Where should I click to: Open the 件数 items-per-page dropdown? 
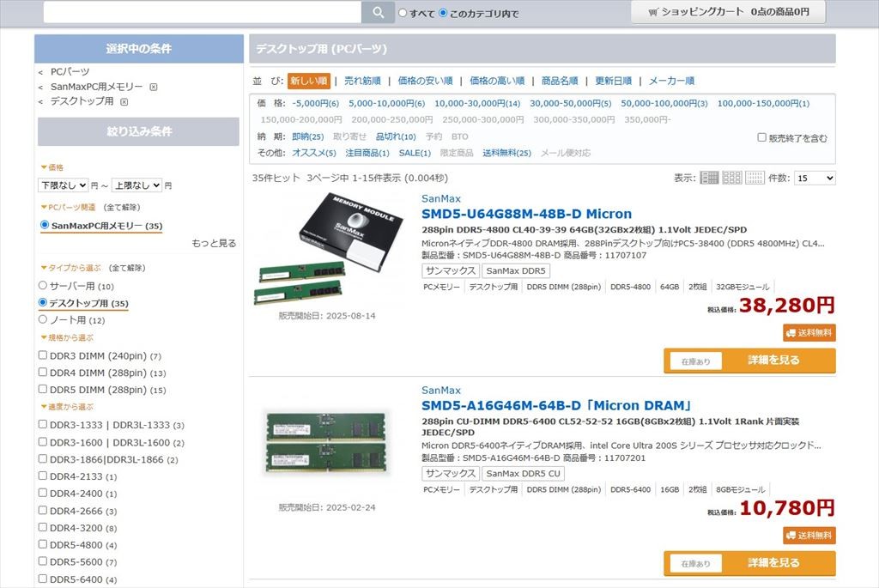click(815, 179)
